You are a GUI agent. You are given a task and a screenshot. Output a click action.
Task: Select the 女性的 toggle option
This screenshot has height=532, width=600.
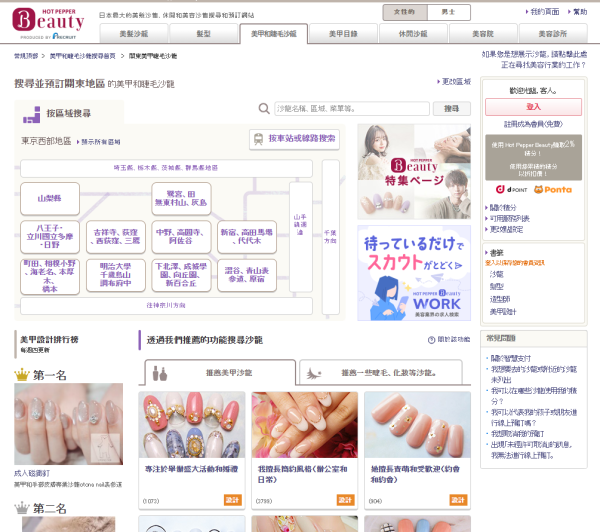[405, 12]
